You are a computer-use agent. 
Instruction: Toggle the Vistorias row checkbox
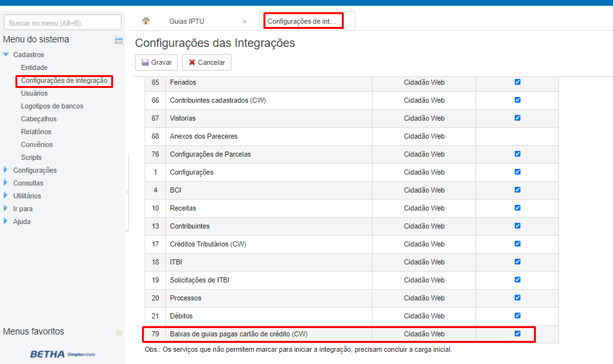click(x=517, y=118)
